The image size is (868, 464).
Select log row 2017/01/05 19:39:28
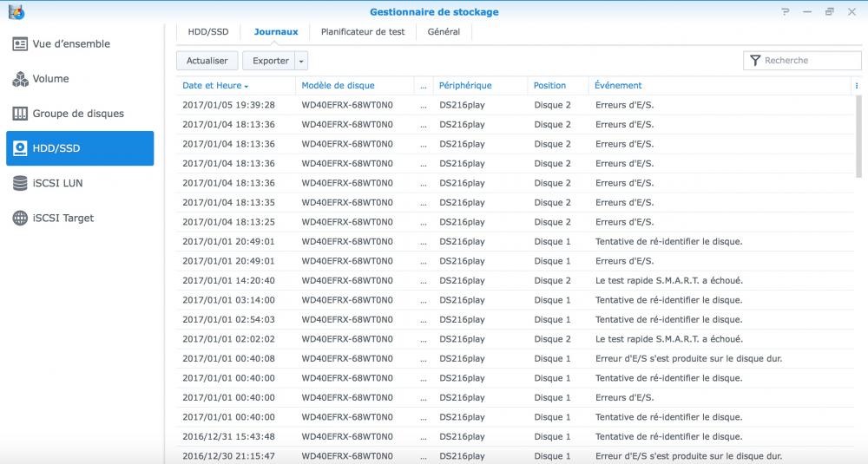[x=515, y=105]
